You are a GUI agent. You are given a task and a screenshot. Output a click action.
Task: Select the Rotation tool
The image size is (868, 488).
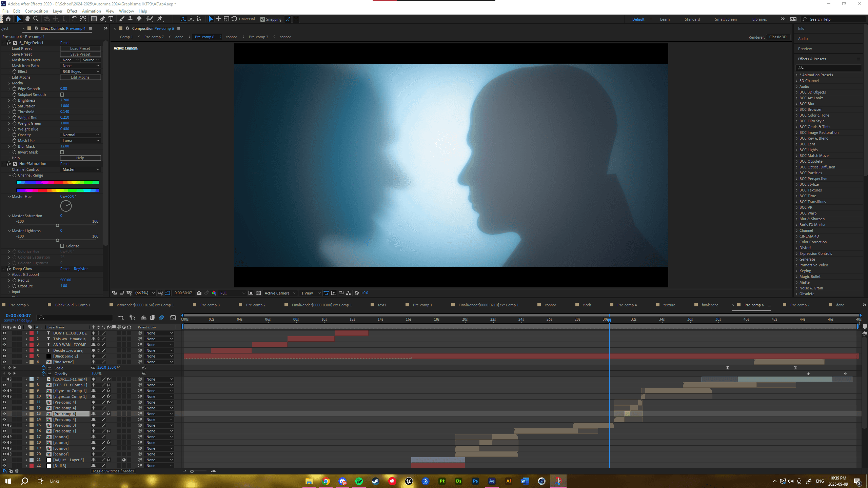75,19
